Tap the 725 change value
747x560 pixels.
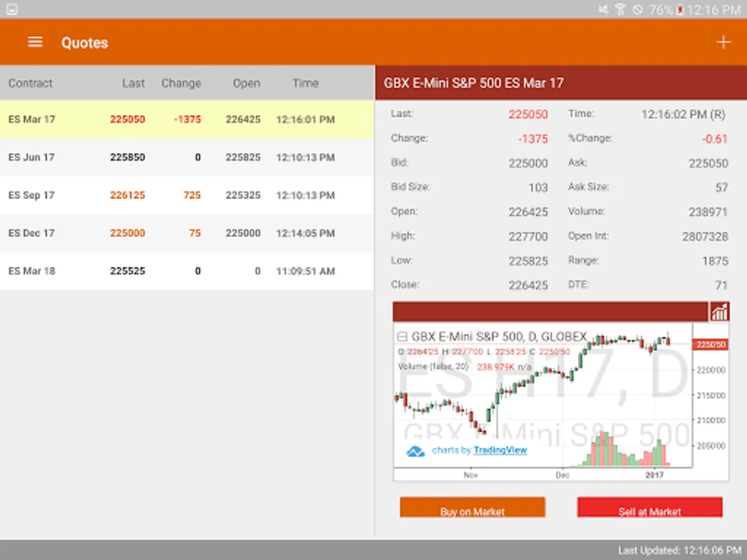192,195
